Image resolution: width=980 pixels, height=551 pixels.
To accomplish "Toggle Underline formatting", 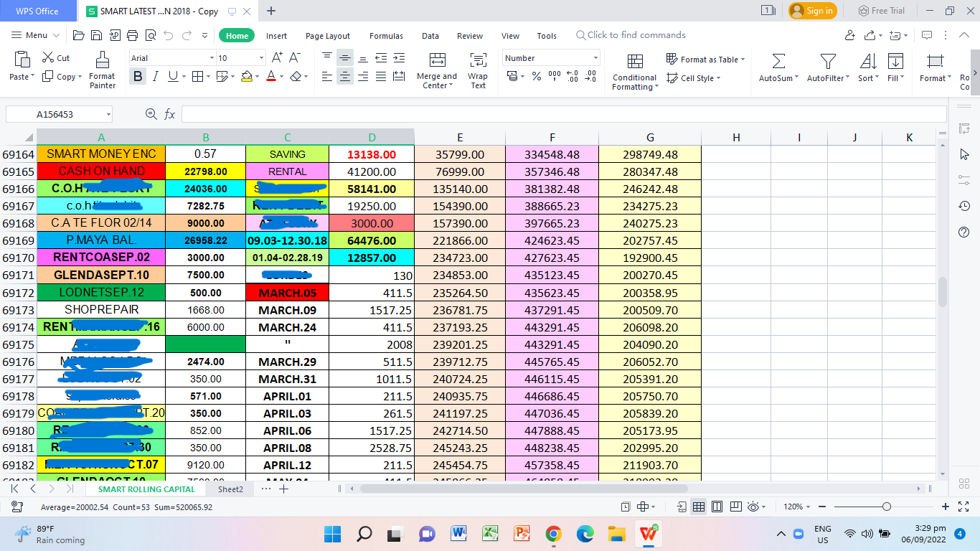I will click(x=173, y=76).
